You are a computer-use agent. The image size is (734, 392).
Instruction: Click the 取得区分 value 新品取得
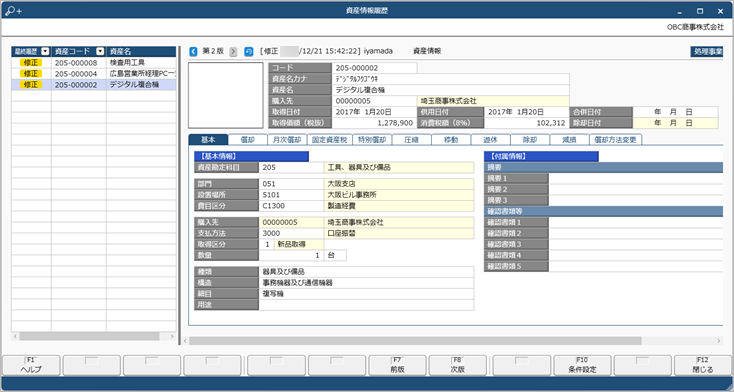pos(299,244)
